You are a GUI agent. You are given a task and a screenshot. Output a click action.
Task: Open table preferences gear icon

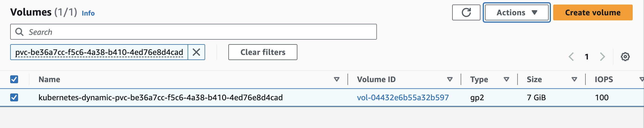click(625, 57)
